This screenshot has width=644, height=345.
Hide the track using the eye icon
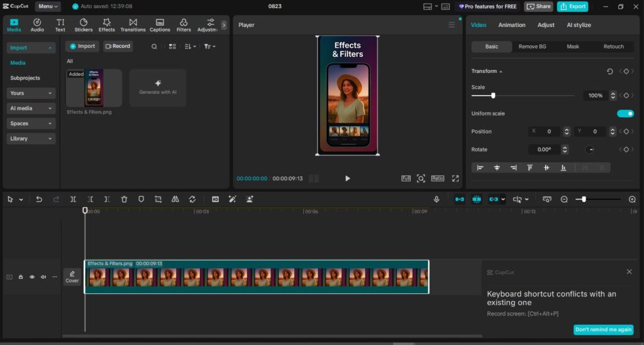click(32, 277)
